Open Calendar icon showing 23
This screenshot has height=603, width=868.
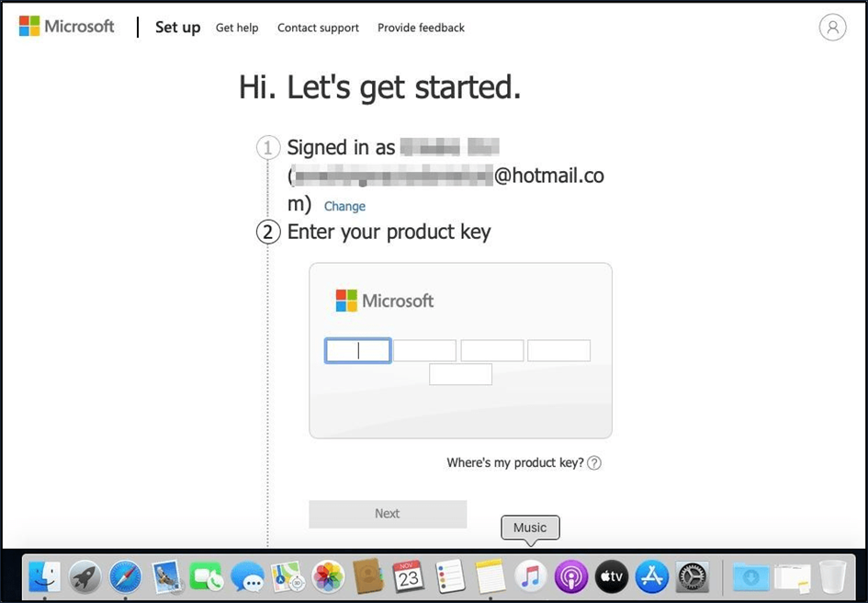(x=409, y=577)
